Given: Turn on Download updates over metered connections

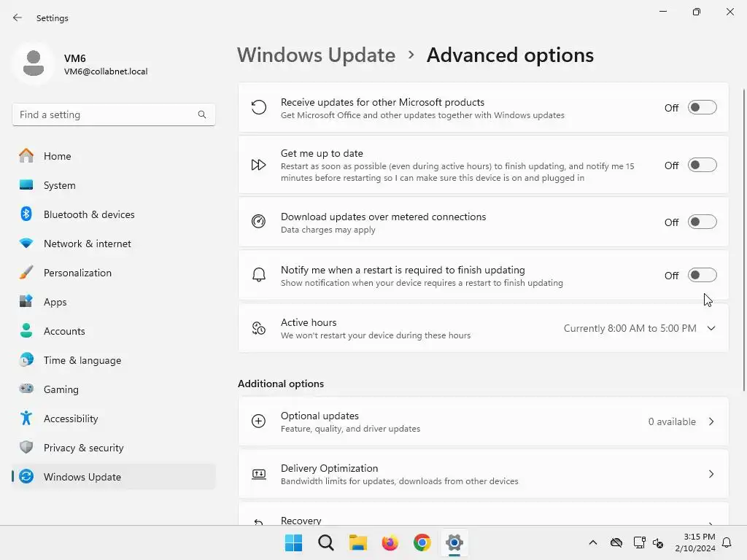Looking at the screenshot, I should pyautogui.click(x=703, y=222).
